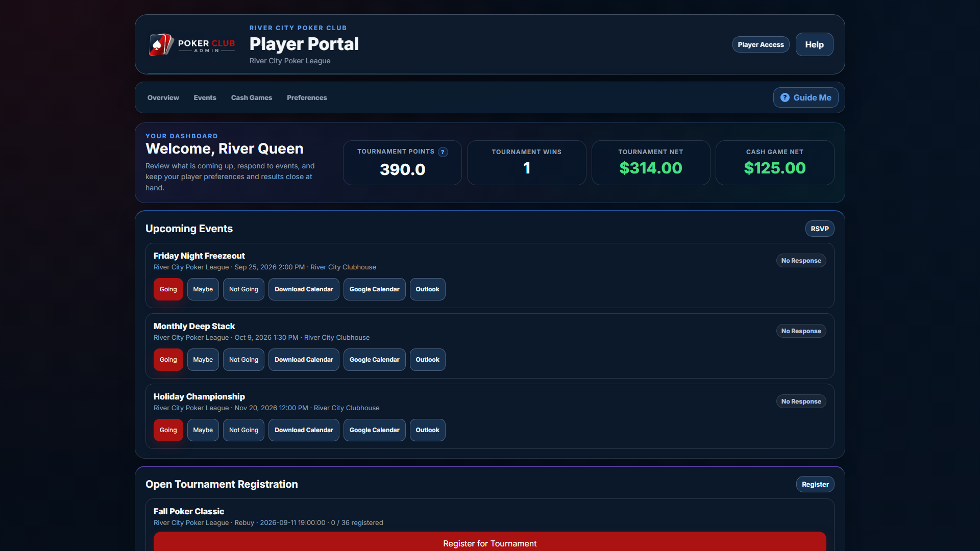Click the Player Portal heading

point(304,44)
